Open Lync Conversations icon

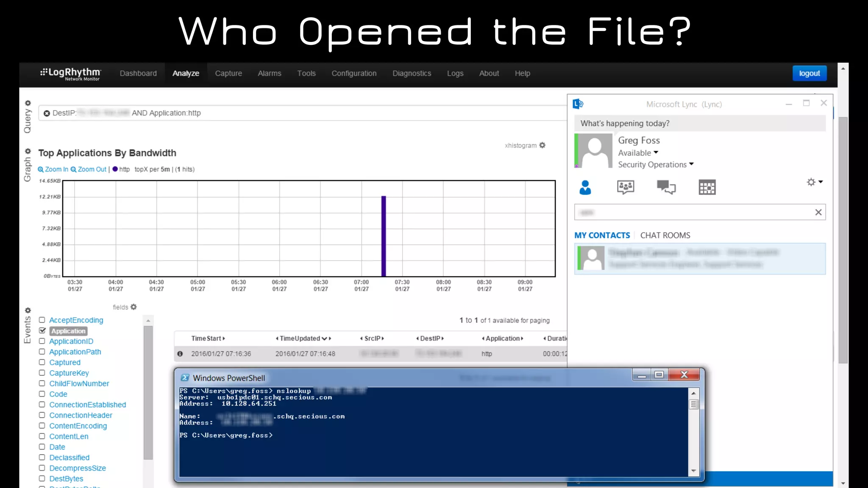coord(666,187)
